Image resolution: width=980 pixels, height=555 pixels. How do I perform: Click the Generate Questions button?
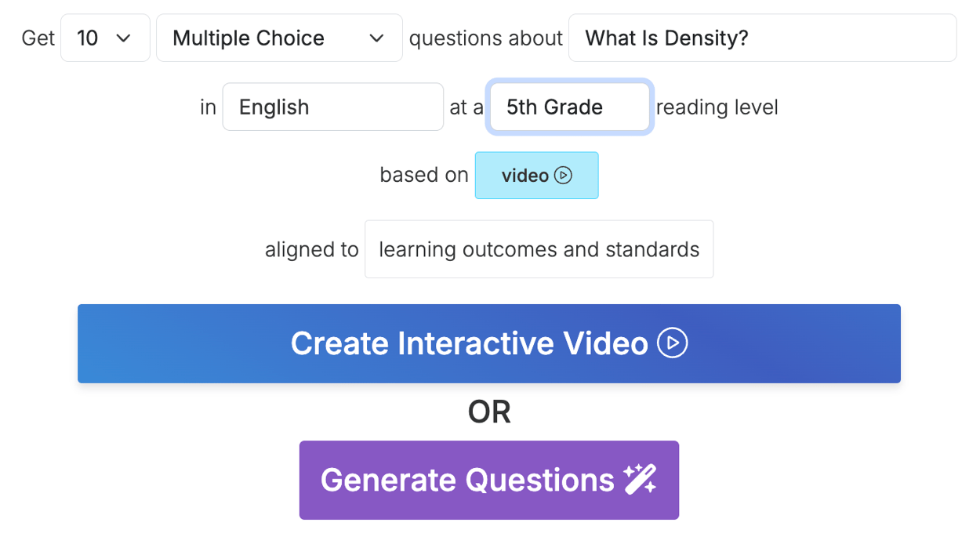tap(489, 480)
